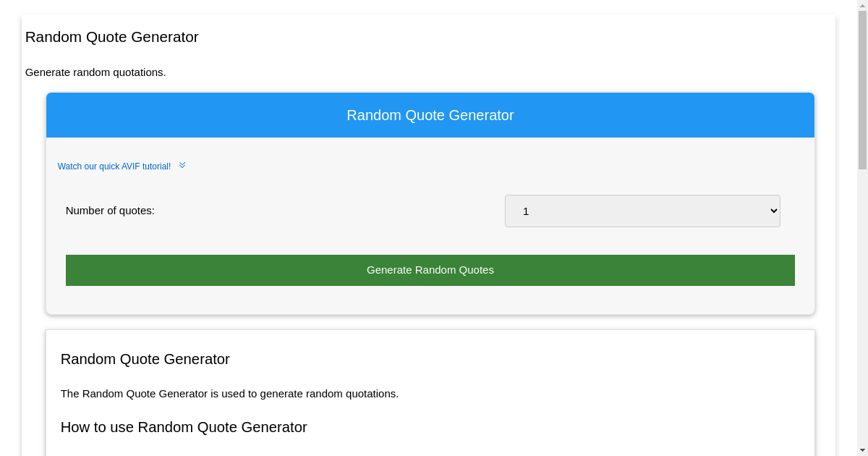Click the scrollbar down arrow icon
Viewport: 868px width, 456px height.
coord(863,450)
